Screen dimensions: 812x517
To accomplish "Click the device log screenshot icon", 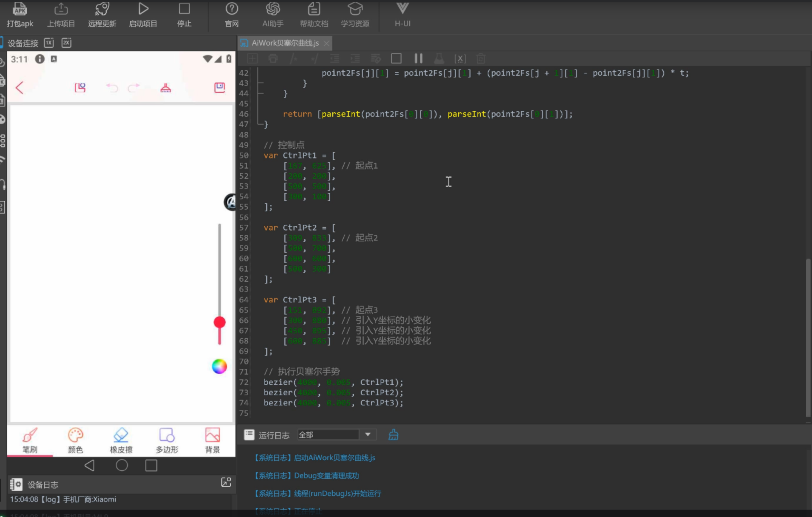I will 226,482.
